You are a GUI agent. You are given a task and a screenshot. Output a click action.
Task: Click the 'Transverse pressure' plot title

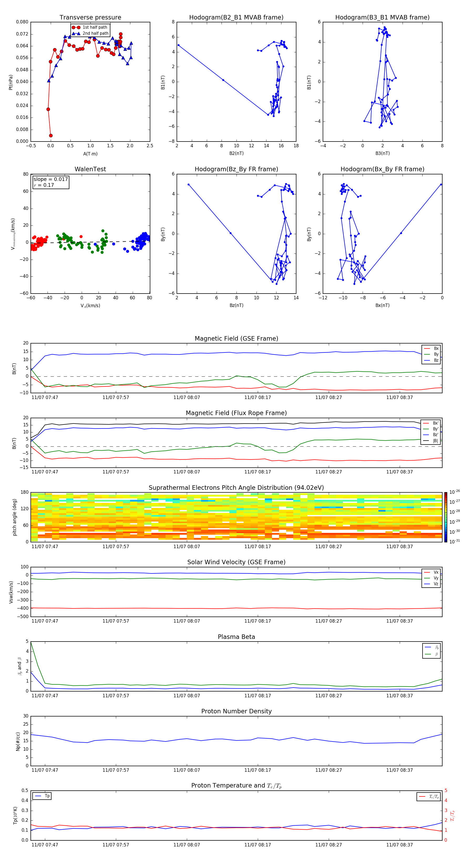click(90, 17)
